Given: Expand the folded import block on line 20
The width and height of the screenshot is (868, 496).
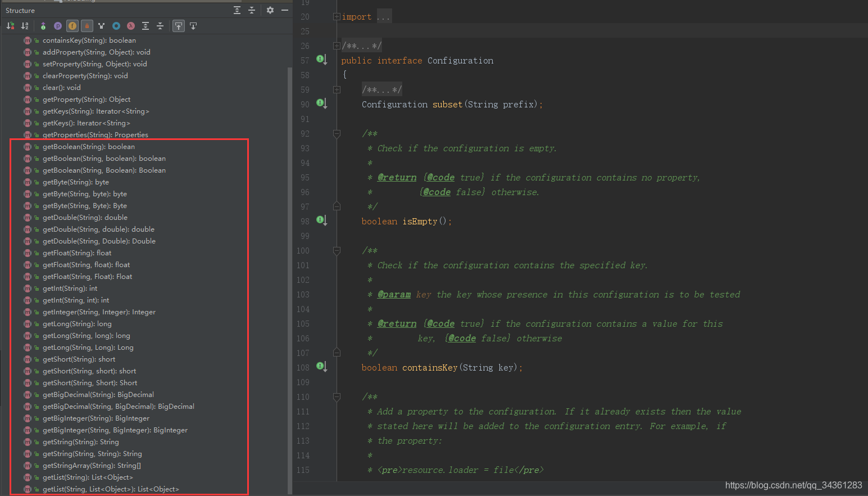Looking at the screenshot, I should click(337, 17).
